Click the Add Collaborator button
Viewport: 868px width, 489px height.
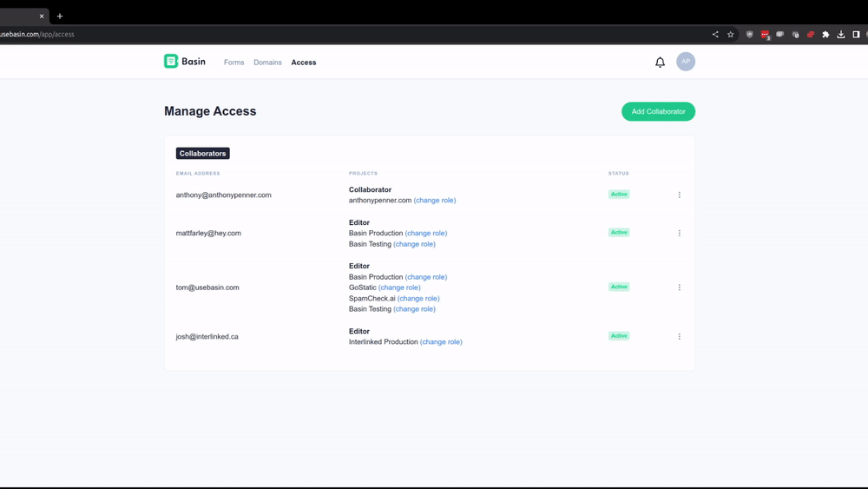(658, 111)
